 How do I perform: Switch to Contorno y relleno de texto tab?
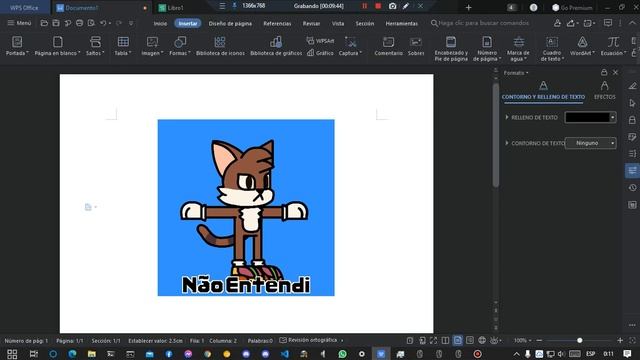(x=543, y=91)
